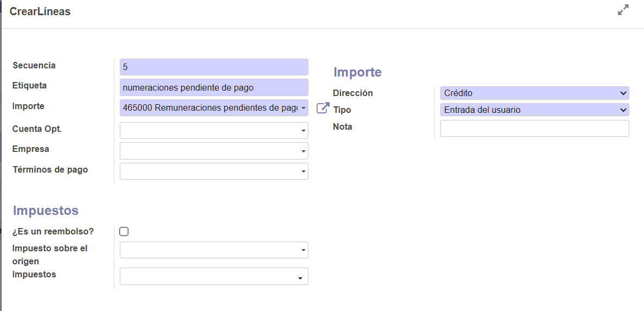Open the Tipo select showing Entrada del usuario
This screenshot has width=644, height=311.
pos(534,110)
